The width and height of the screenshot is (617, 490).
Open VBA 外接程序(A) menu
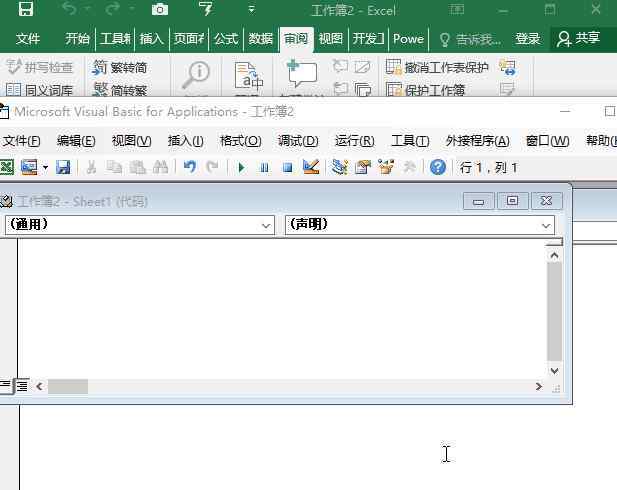click(x=477, y=141)
